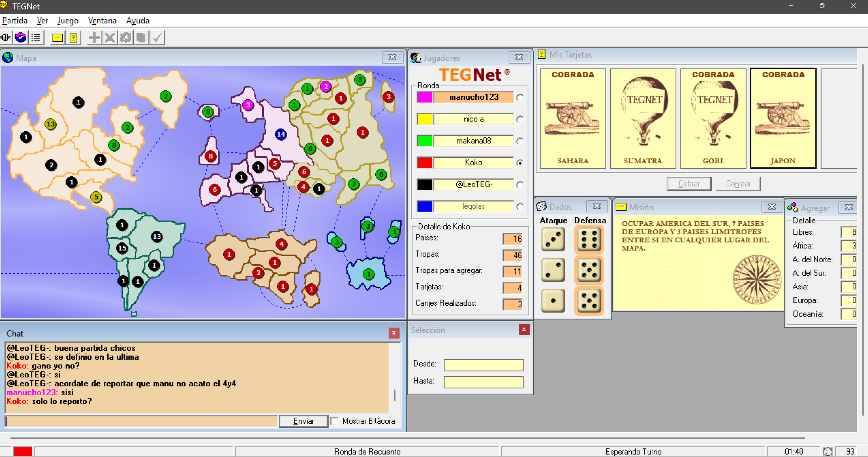Close the Dados panel
Image resolution: width=868 pixels, height=457 pixels.
[596, 206]
